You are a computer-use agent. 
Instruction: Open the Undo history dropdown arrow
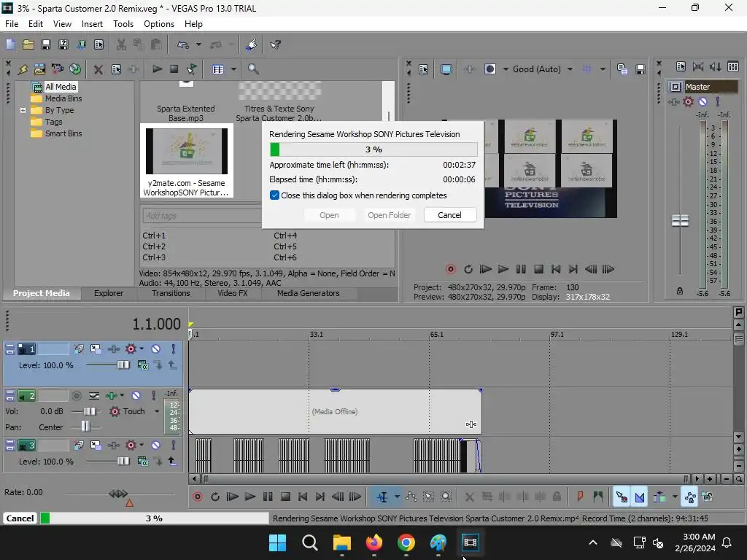coord(198,44)
